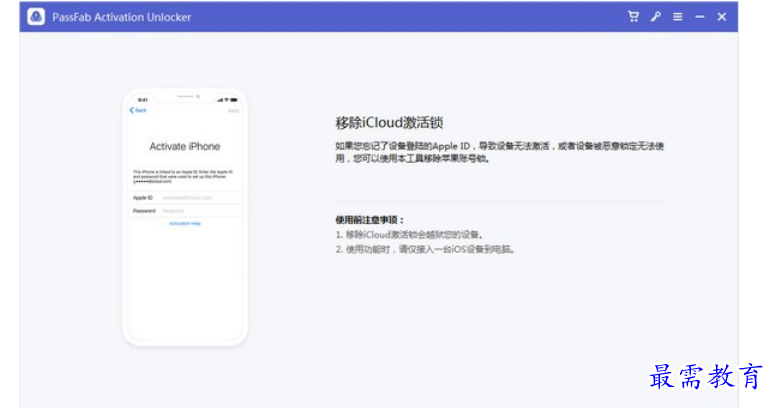The image size is (771, 408).
Task: Minimize the PassFab Activation Unlocker window
Action: tap(700, 17)
